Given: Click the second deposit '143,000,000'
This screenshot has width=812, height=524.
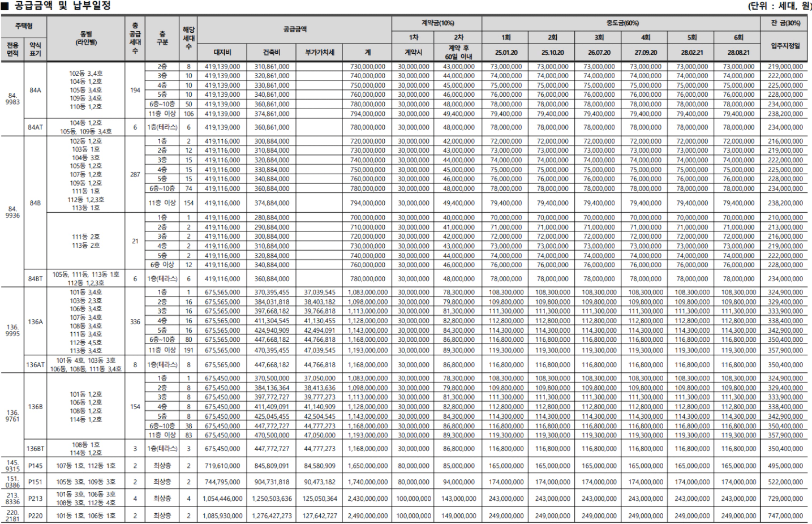Looking at the screenshot, I should [x=459, y=499].
